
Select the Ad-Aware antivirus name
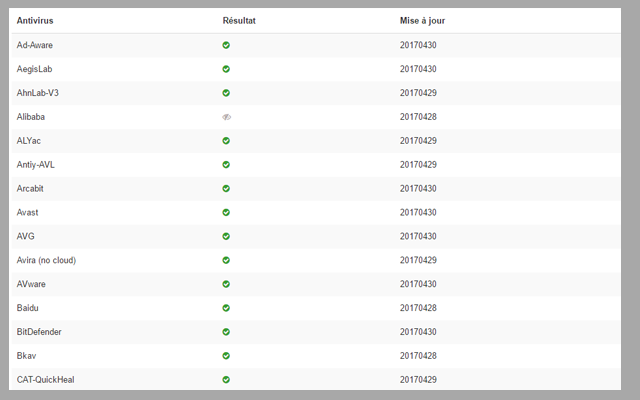tap(35, 45)
